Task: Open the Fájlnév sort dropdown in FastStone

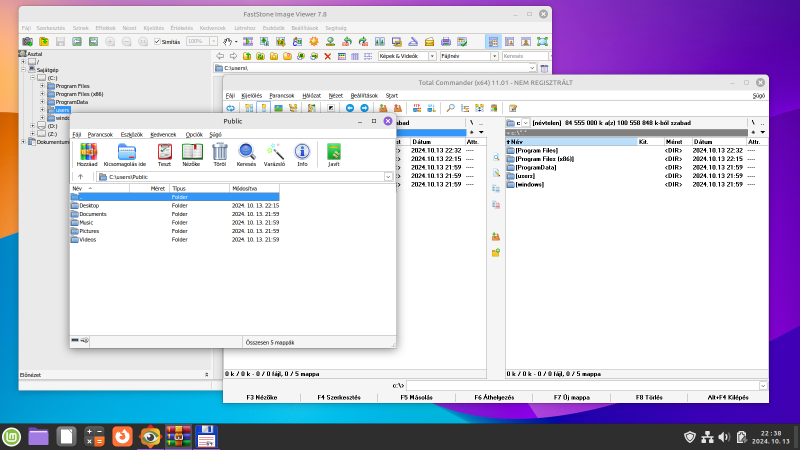Action: point(494,56)
